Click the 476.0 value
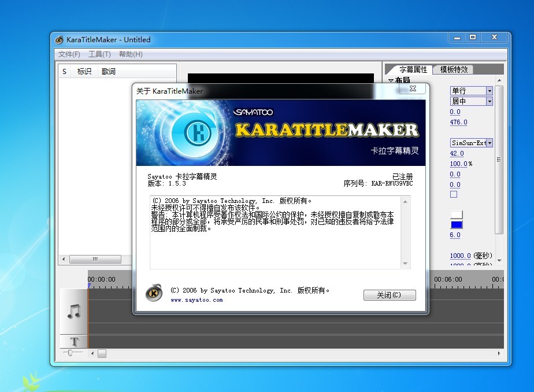The image size is (534, 392). point(458,122)
